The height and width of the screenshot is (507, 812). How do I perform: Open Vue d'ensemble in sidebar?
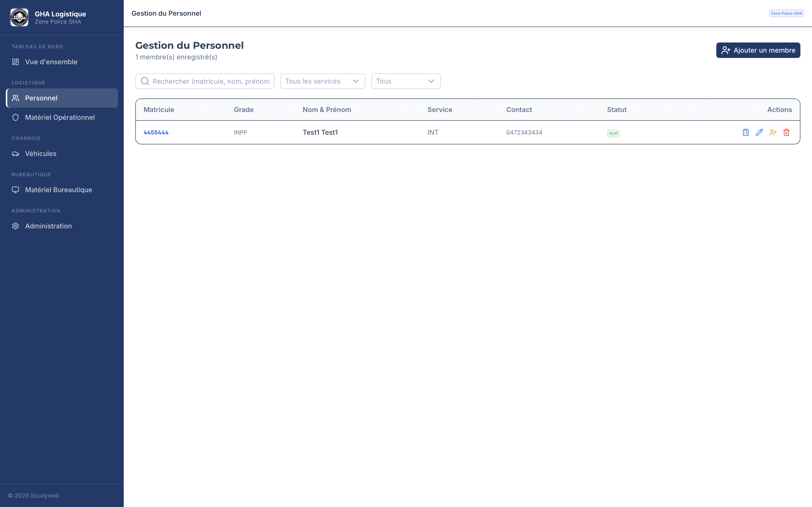pyautogui.click(x=51, y=62)
